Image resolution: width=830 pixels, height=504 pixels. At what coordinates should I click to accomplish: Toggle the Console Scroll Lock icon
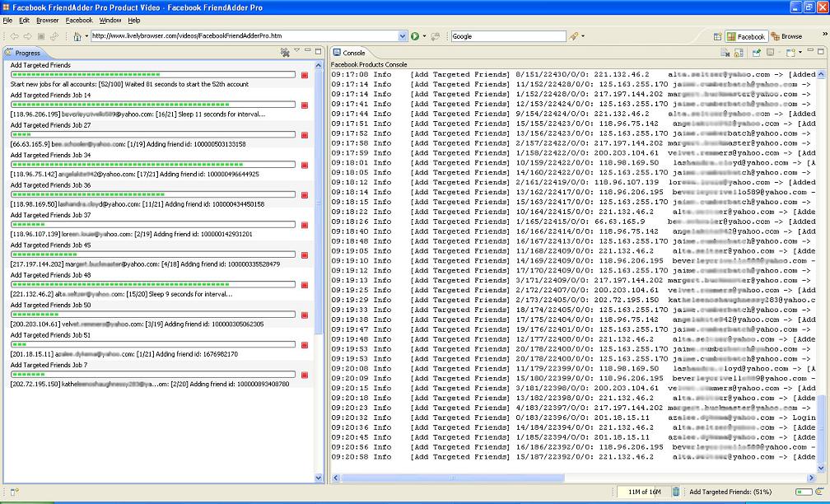(739, 53)
